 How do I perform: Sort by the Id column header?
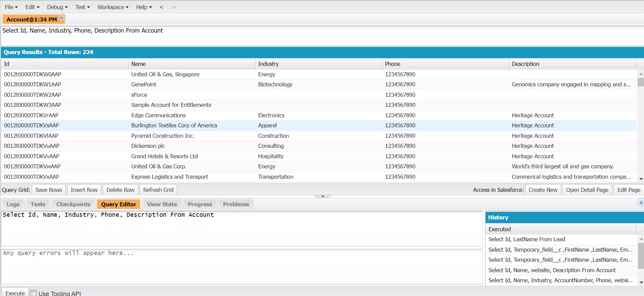coord(65,64)
